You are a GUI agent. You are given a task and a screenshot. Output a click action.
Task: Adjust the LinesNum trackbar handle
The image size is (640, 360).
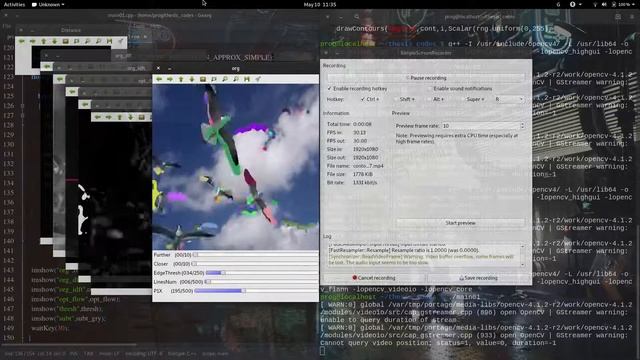[x=208, y=282]
